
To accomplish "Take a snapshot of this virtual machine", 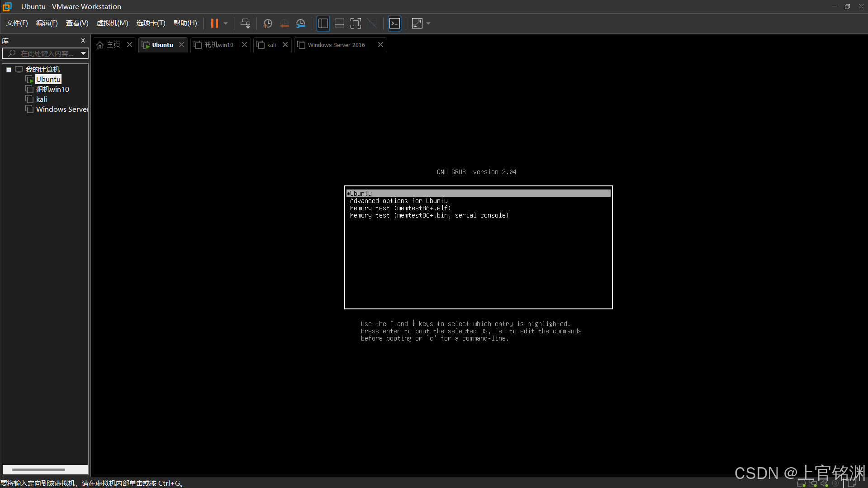I will click(268, 24).
